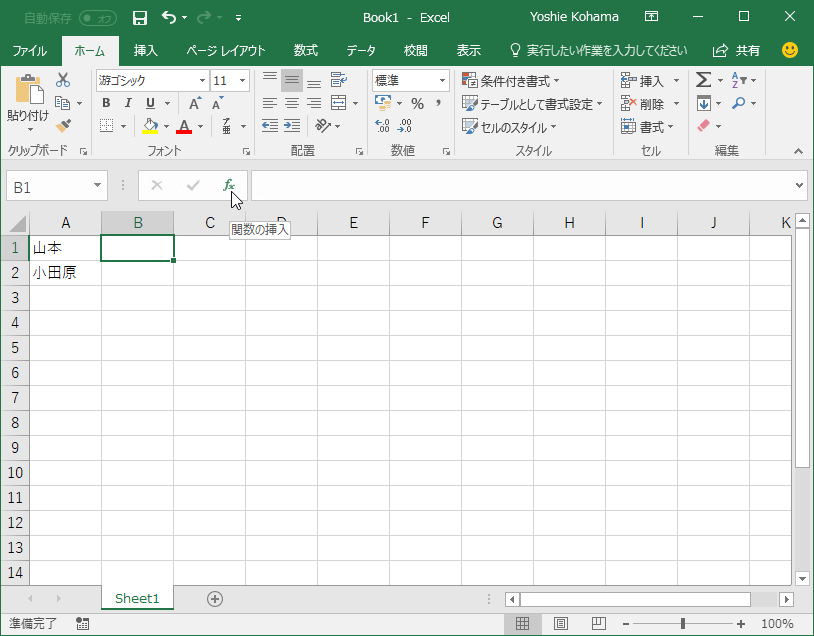Screen dimensions: 814x636
Task: Switch to the データ tab
Action: click(361, 50)
